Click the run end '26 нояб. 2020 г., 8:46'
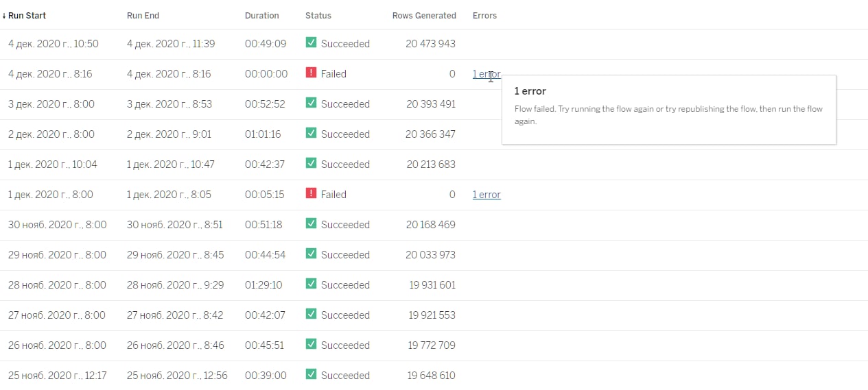The width and height of the screenshot is (868, 390). [176, 345]
